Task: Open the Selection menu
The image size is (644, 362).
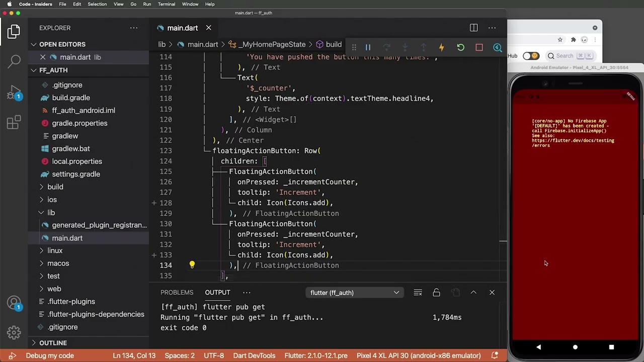Action: 97,4
